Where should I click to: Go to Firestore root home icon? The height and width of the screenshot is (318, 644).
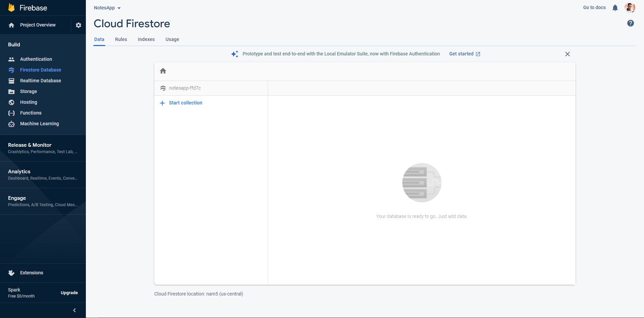coord(163,71)
